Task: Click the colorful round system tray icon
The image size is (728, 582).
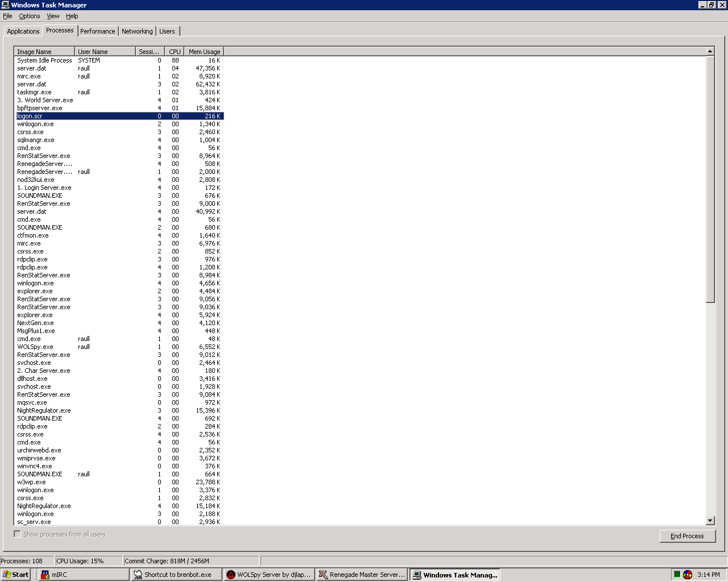Action: pyautogui.click(x=688, y=575)
